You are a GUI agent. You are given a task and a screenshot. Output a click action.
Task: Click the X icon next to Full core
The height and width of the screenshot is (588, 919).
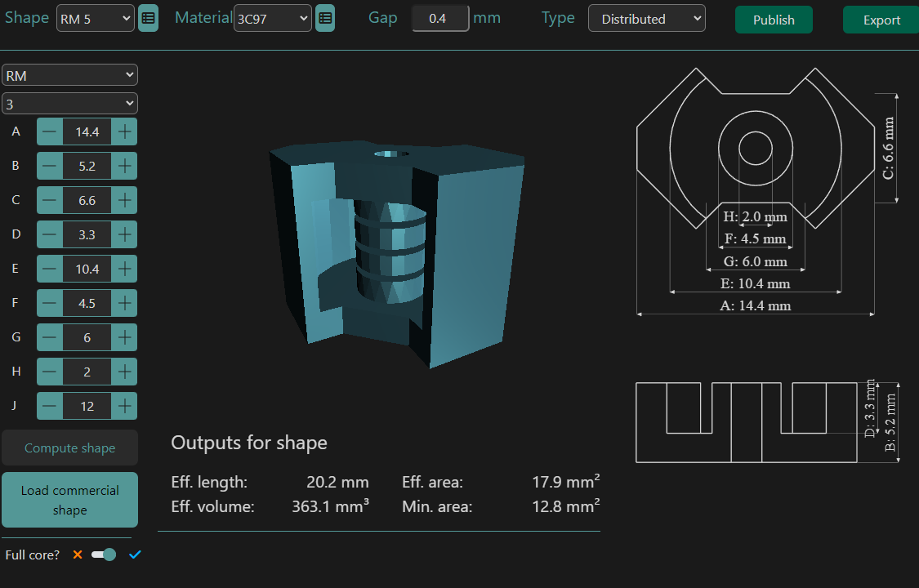tap(78, 555)
